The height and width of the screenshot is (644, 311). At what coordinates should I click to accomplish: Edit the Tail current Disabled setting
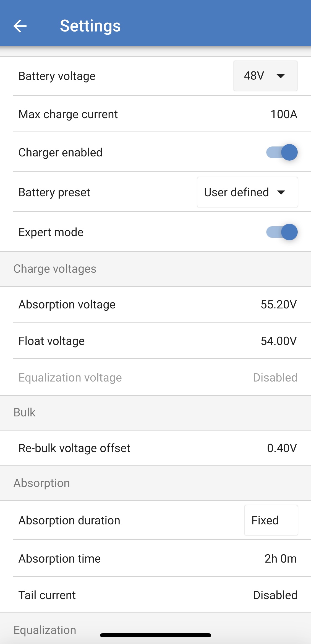[x=275, y=595]
